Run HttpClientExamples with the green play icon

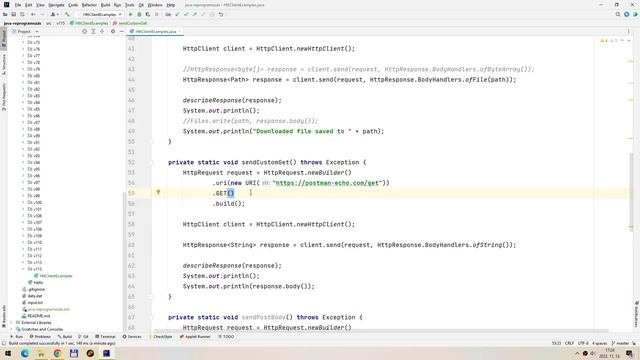[130, 15]
